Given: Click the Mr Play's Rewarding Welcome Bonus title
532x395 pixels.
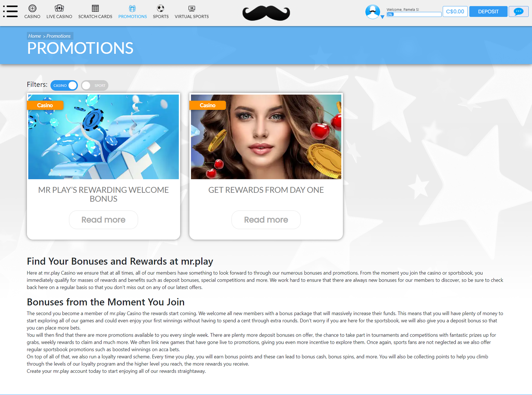Looking at the screenshot, I should pyautogui.click(x=104, y=194).
